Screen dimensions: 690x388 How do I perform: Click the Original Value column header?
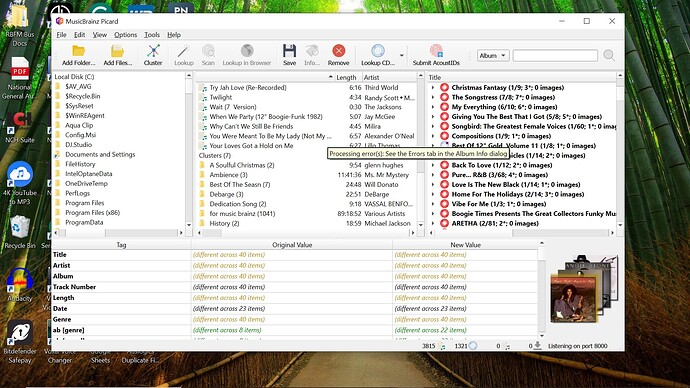click(292, 245)
